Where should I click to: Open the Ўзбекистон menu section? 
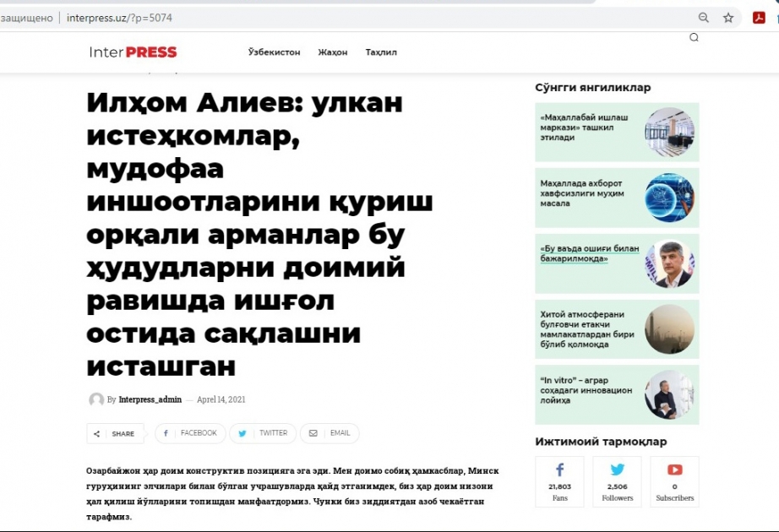275,52
